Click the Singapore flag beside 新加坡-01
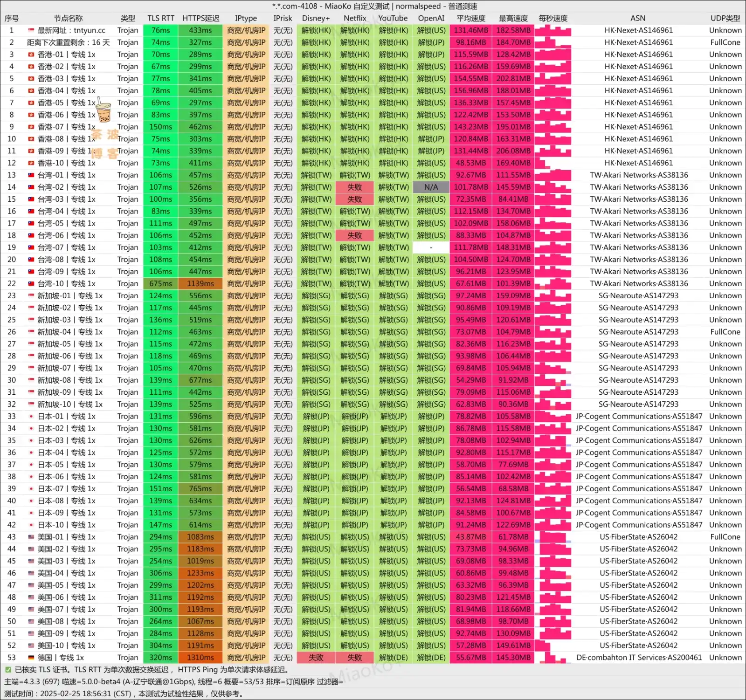This screenshot has width=746, height=700. pyautogui.click(x=31, y=296)
